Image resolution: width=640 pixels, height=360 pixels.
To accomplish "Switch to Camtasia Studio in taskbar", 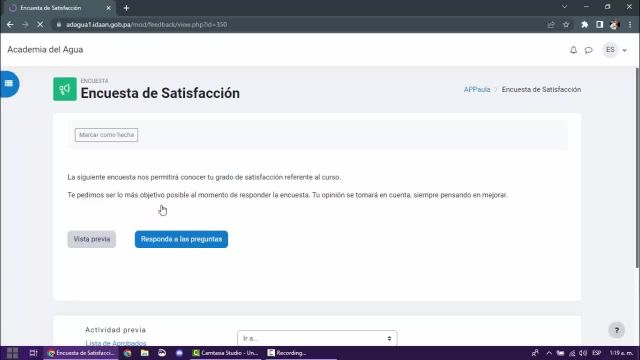I will [x=225, y=353].
